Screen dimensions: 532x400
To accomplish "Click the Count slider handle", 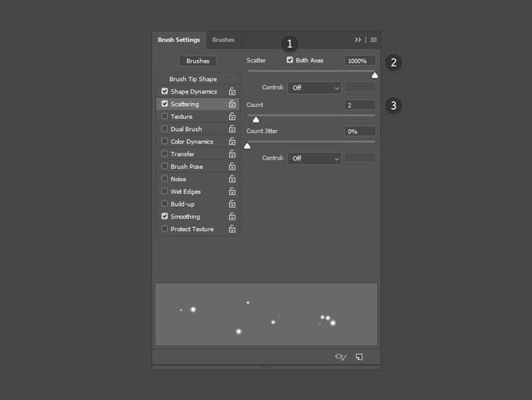I will click(x=256, y=120).
